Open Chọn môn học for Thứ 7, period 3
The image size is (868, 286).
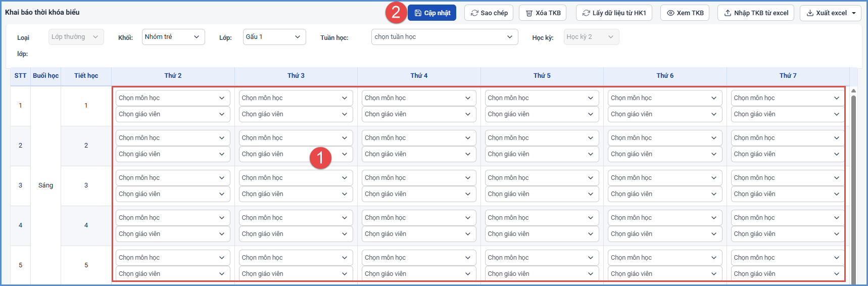[x=788, y=178]
